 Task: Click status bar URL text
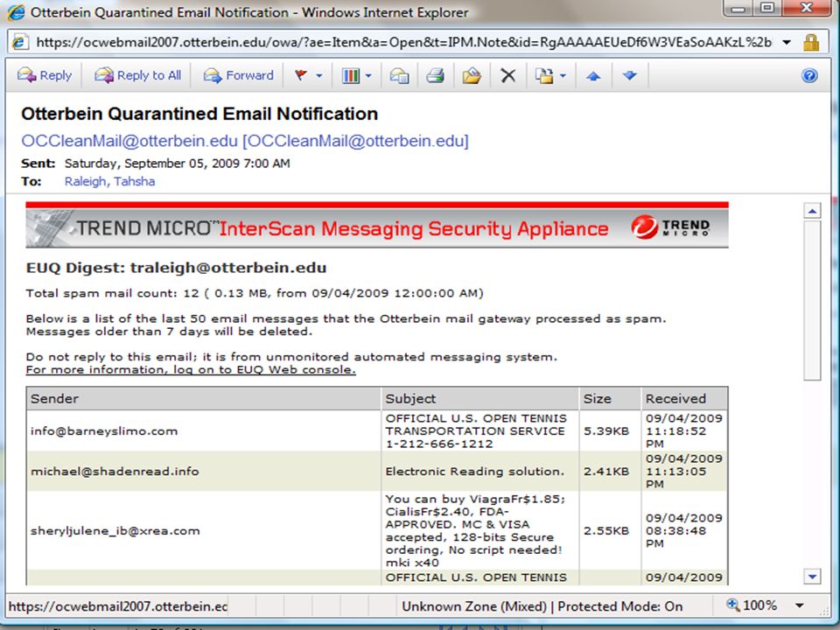pos(118,606)
